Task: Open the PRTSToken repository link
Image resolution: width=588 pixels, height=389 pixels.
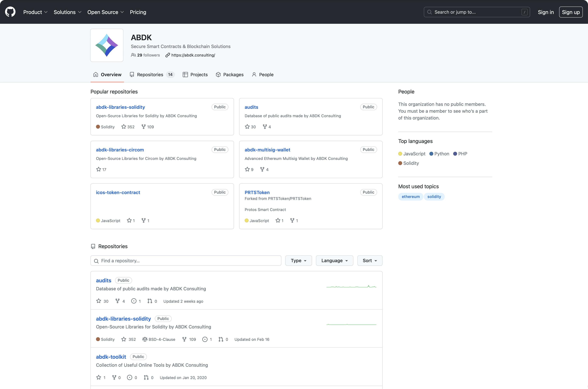Action: [257, 192]
